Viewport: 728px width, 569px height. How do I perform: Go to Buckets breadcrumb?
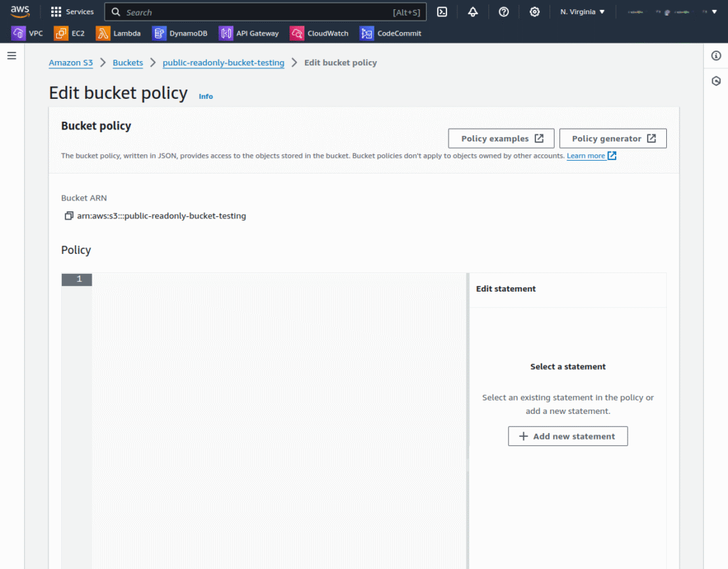point(128,63)
